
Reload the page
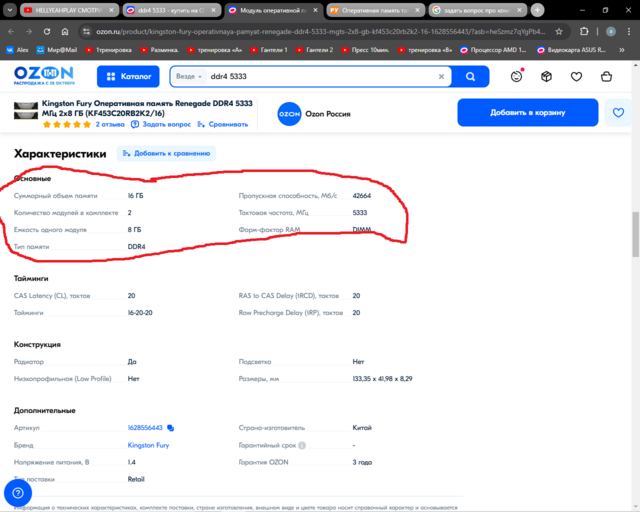(47, 31)
